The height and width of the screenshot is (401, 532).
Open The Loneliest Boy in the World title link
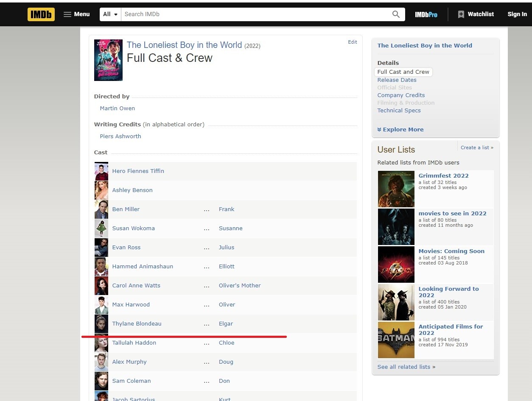coord(184,45)
